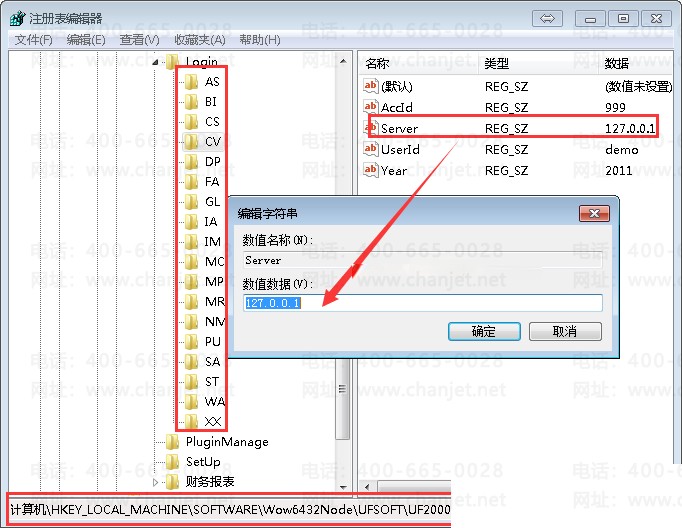The height and width of the screenshot is (528, 682).
Task: Select the CV folder icon
Action: tap(191, 141)
